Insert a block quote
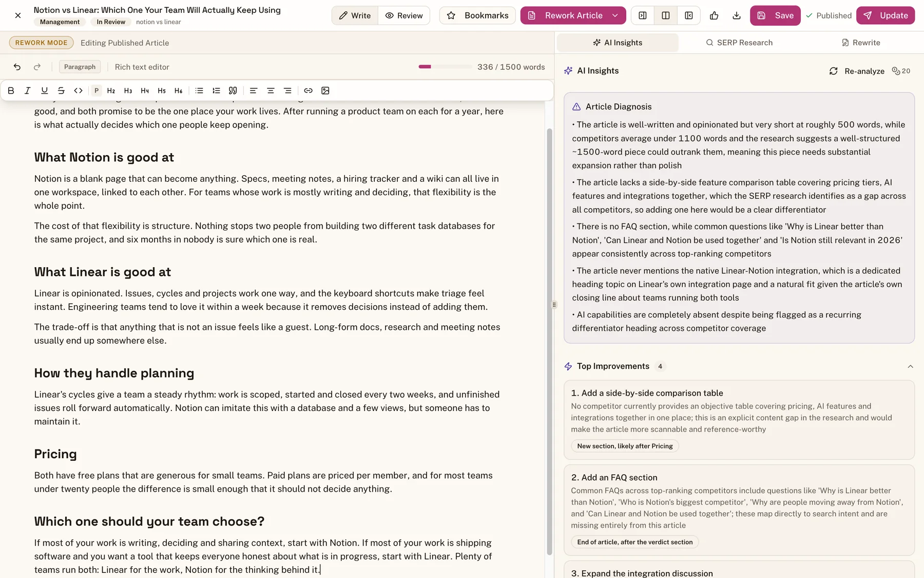 point(233,90)
